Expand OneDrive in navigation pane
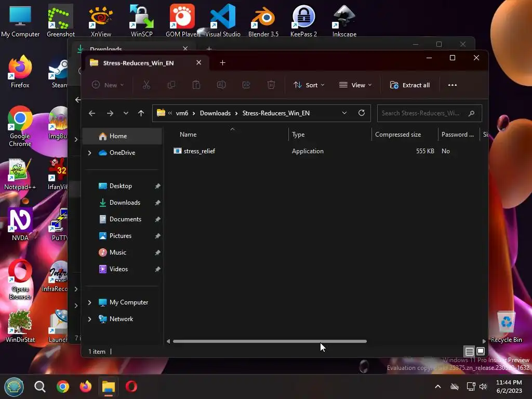 tap(89, 153)
